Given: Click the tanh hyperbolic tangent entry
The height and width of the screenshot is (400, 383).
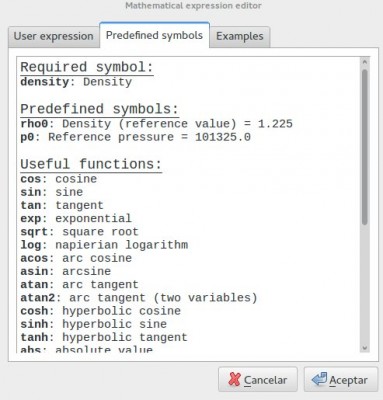Looking at the screenshot, I should click(x=104, y=337).
